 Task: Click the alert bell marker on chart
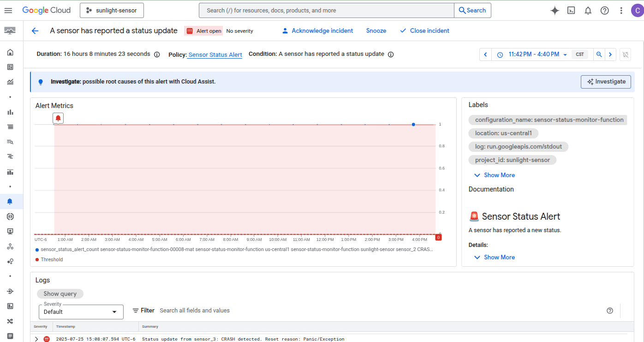coord(58,118)
